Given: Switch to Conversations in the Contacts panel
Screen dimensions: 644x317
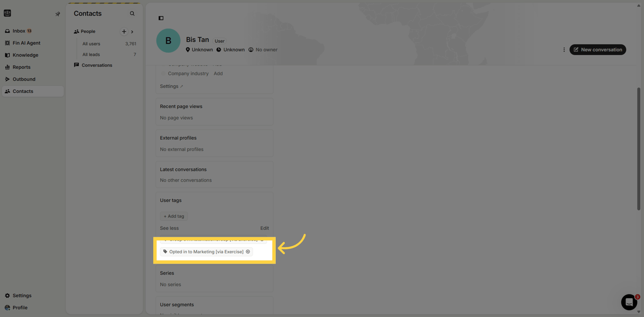Looking at the screenshot, I should (x=96, y=65).
